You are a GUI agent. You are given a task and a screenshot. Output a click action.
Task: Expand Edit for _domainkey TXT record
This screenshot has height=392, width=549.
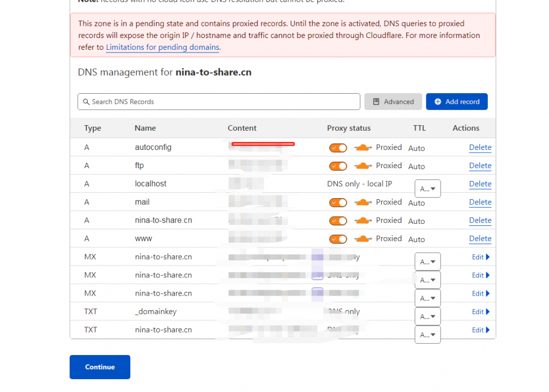481,312
